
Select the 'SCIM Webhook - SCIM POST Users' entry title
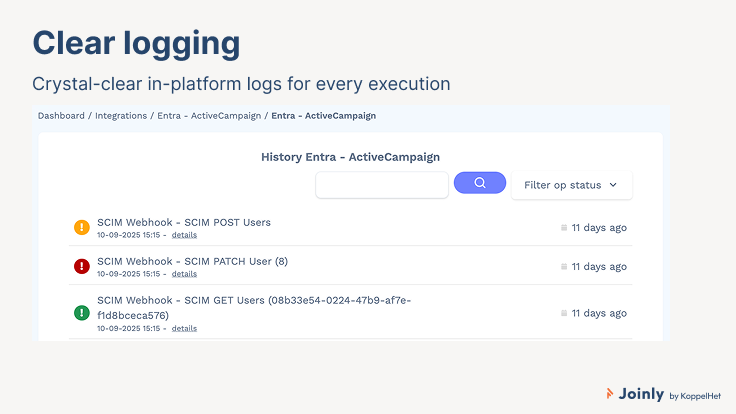coord(184,222)
